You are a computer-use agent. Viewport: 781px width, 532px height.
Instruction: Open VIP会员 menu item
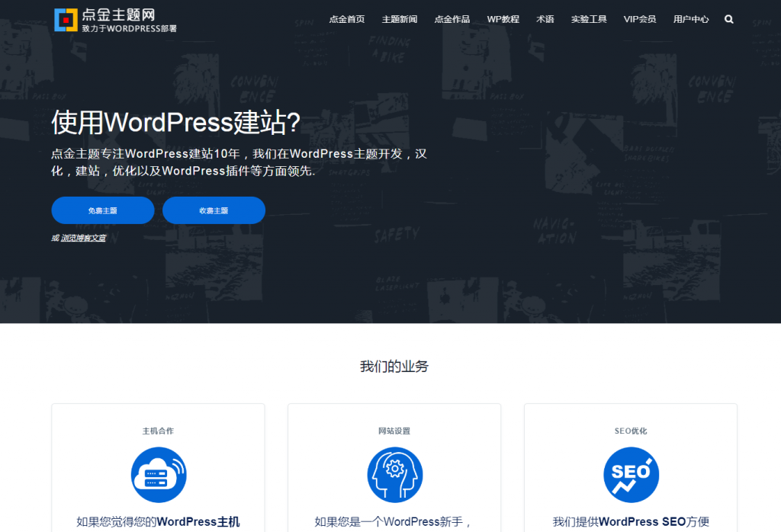(640, 19)
